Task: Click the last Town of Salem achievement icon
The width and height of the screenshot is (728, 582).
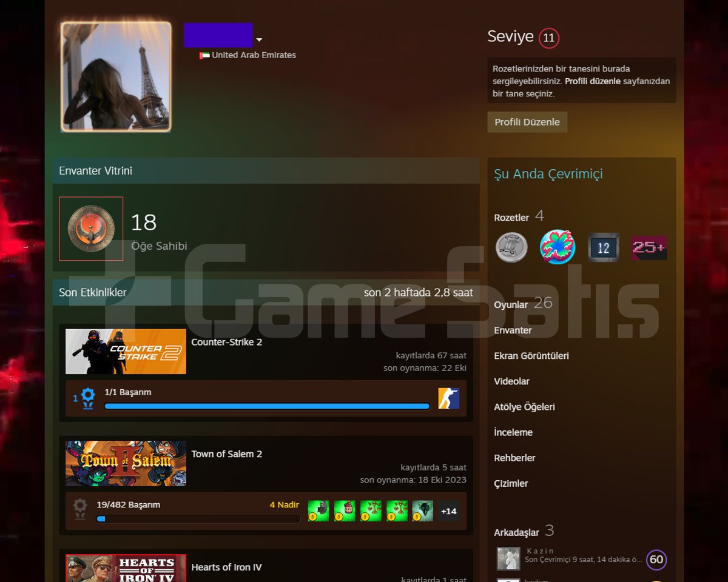Action: pos(423,511)
